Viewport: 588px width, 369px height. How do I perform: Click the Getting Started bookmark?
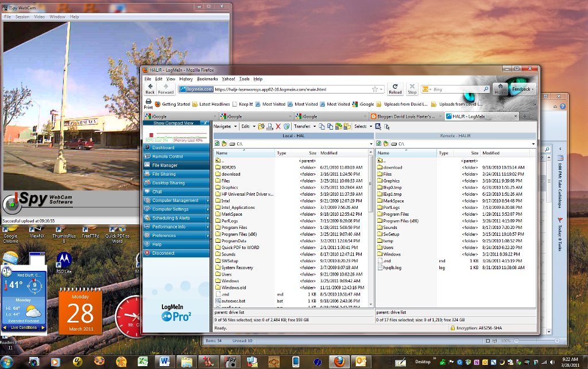click(x=172, y=104)
